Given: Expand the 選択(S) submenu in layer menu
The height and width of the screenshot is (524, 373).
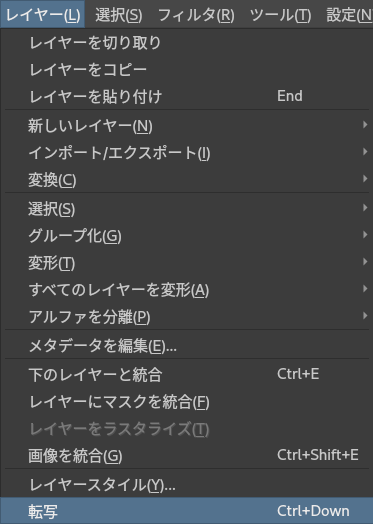Looking at the screenshot, I should 187,209.
